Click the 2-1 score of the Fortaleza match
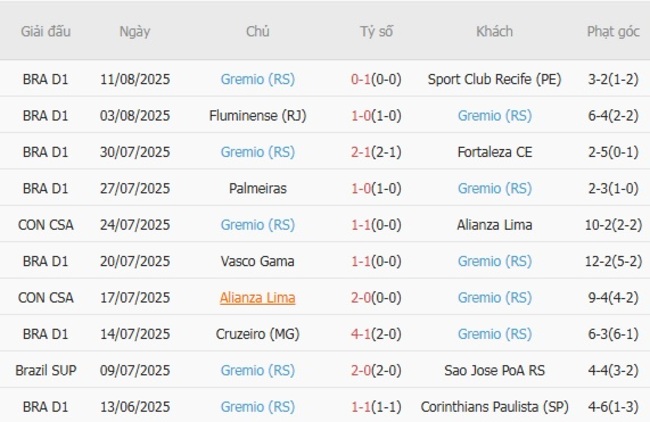650x422 pixels. pyautogui.click(x=362, y=152)
